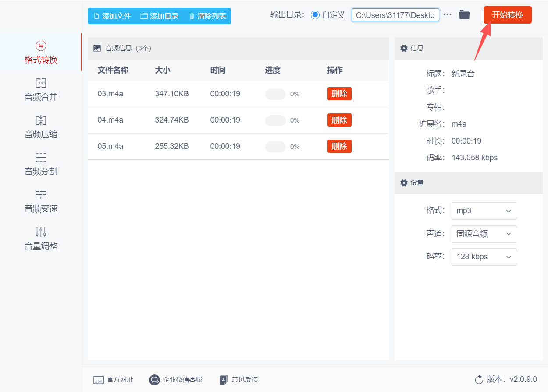The image size is (548, 392).
Task: Click the 04.m4a progress bar
Action: (x=275, y=120)
